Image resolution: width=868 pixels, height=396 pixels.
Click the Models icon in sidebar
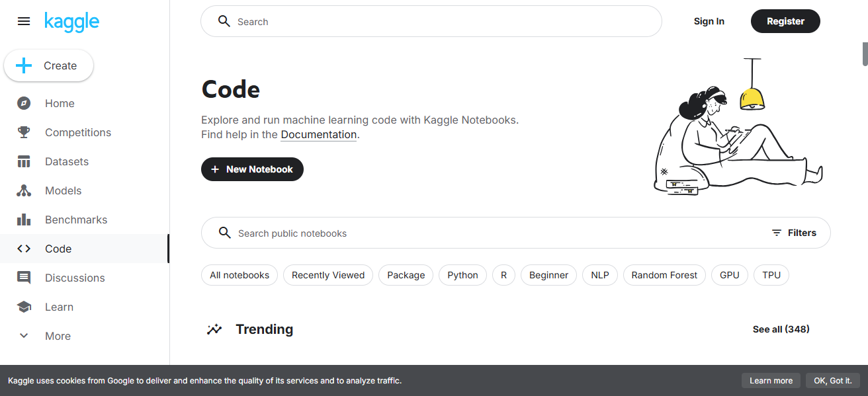[x=24, y=190]
